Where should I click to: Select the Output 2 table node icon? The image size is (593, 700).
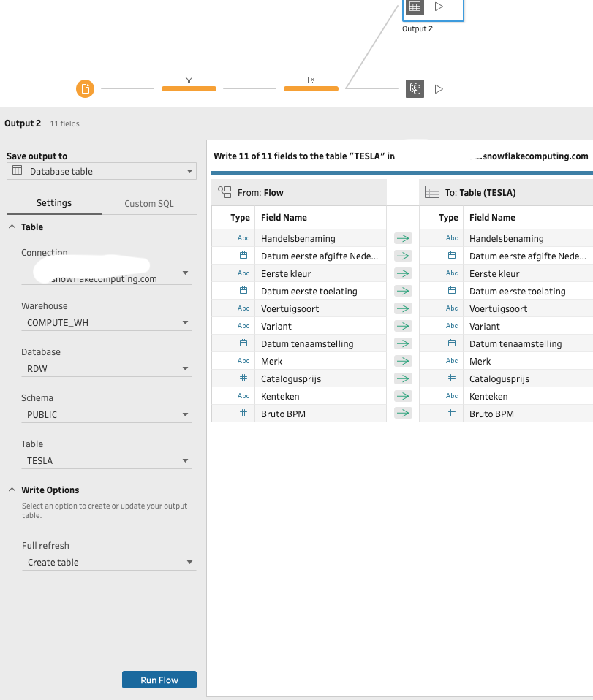pyautogui.click(x=415, y=7)
